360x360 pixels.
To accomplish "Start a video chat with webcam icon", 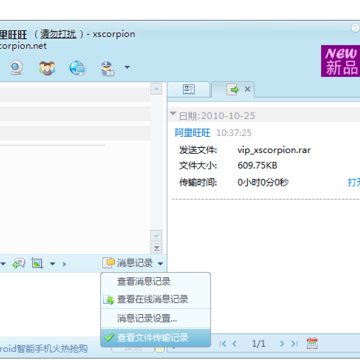I will coord(16,67).
